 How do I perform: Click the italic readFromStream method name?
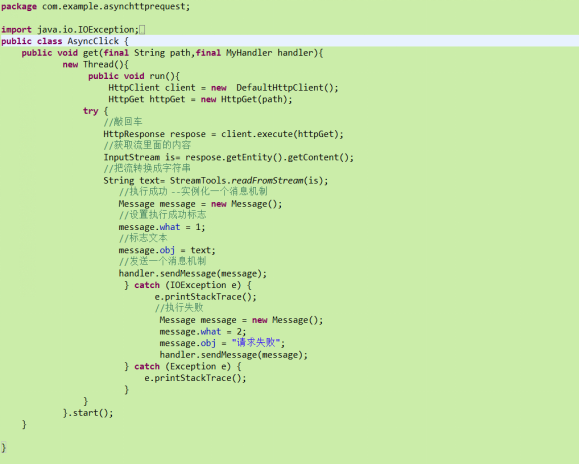click(267, 181)
